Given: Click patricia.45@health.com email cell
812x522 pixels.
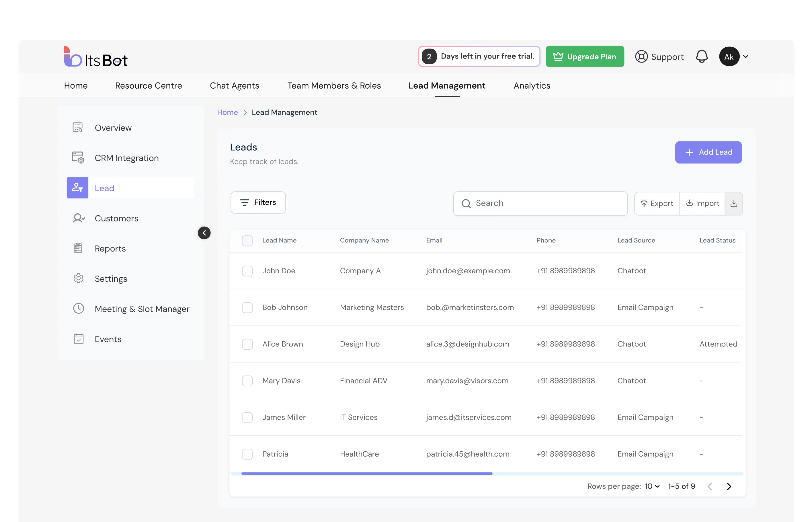Looking at the screenshot, I should click(467, 454).
